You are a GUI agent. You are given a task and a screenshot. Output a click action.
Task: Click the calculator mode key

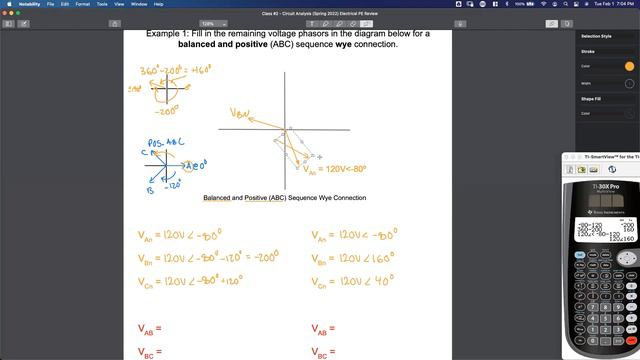point(593,255)
